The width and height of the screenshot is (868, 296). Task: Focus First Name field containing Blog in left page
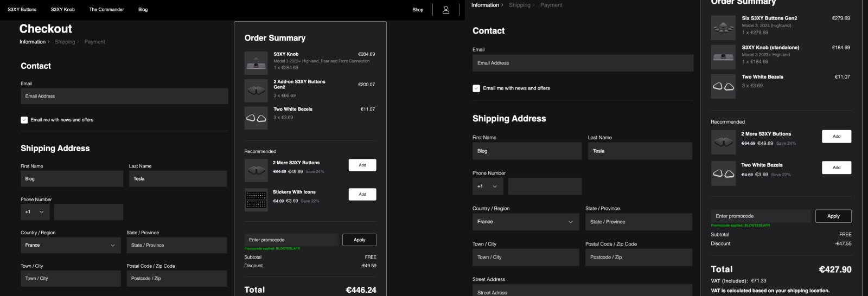tap(72, 179)
